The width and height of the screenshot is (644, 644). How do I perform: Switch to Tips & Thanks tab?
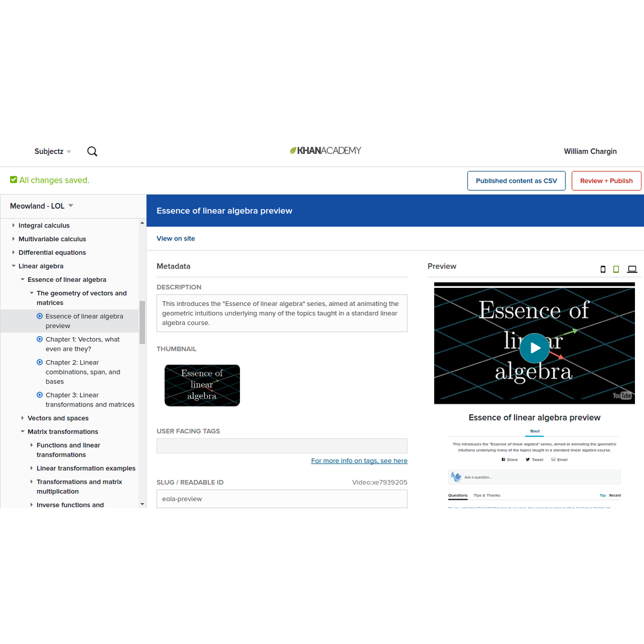coord(487,495)
